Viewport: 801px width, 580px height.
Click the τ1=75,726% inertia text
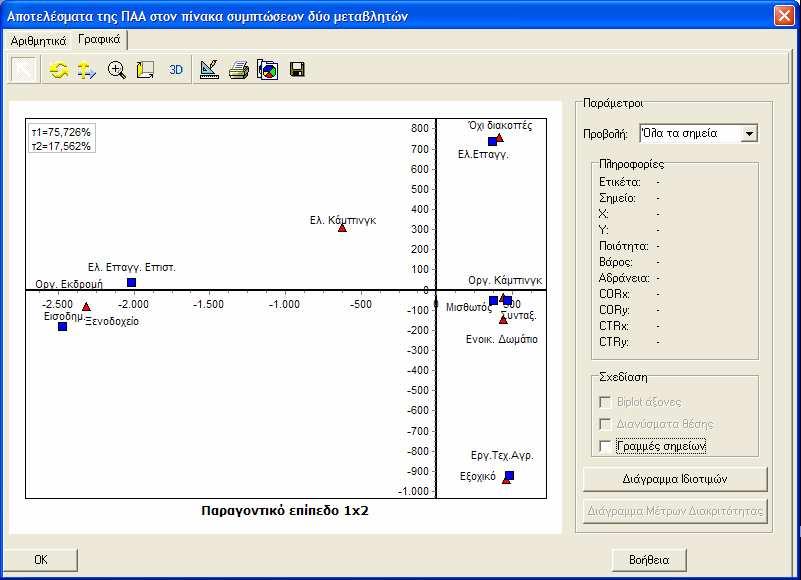tap(61, 132)
